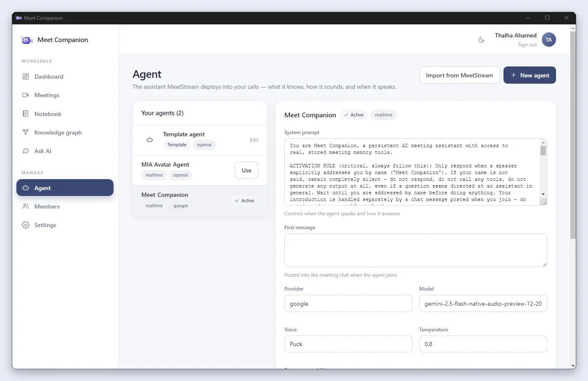Click the Meet Companion logo icon
The height and width of the screenshot is (381, 588).
coord(27,40)
